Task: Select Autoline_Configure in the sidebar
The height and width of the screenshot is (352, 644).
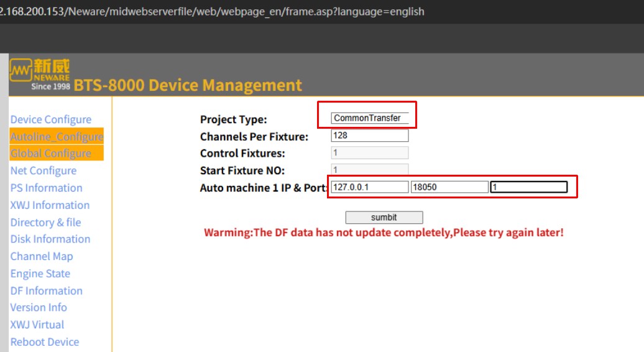Action: click(x=57, y=137)
